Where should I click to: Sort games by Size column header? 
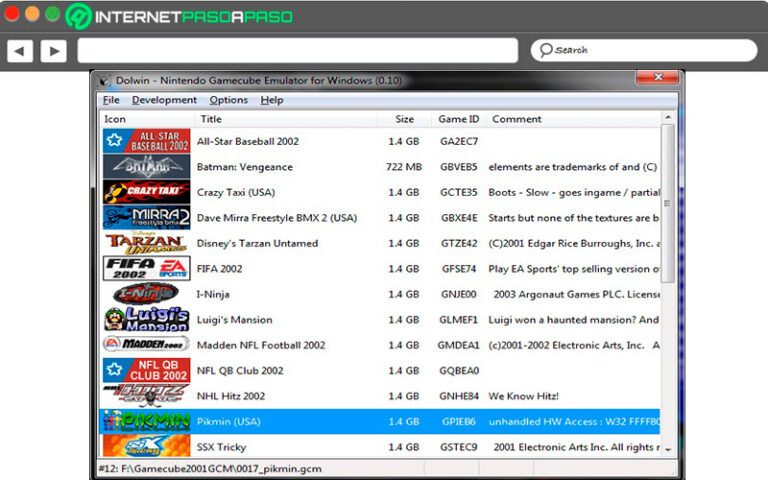coord(404,119)
